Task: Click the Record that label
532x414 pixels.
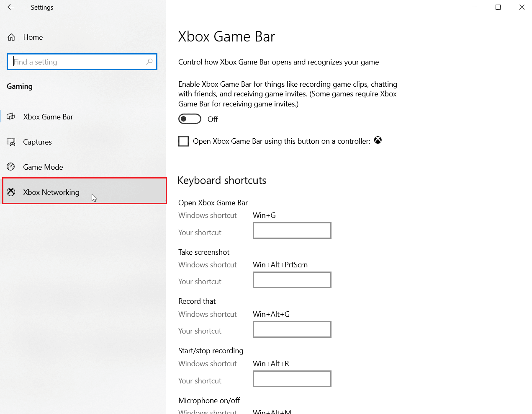Action: [x=197, y=301]
